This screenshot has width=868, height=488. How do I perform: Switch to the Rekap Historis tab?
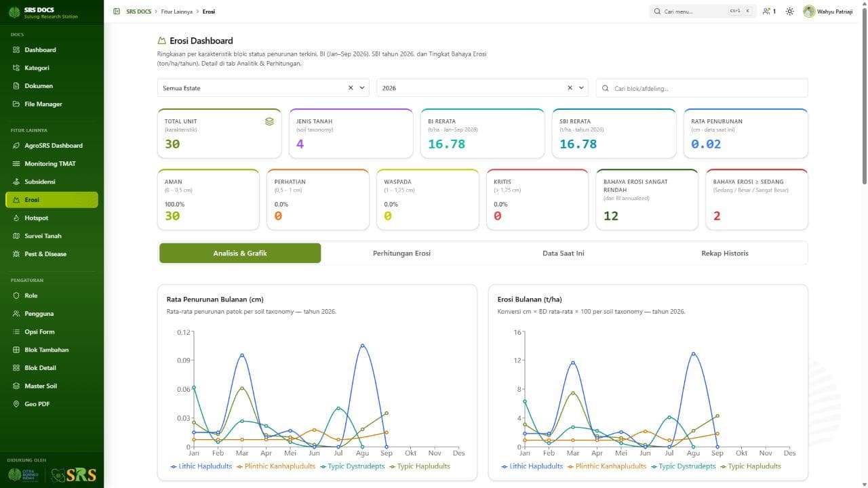click(x=725, y=253)
